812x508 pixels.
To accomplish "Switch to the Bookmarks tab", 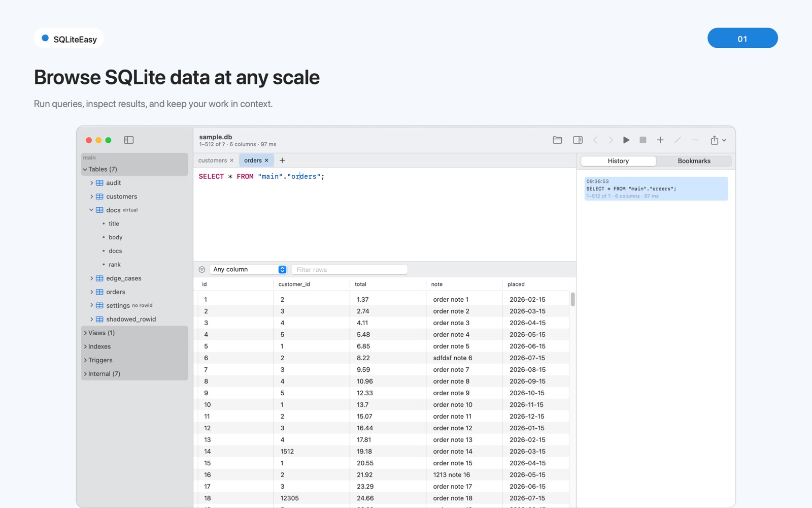I will coord(694,161).
